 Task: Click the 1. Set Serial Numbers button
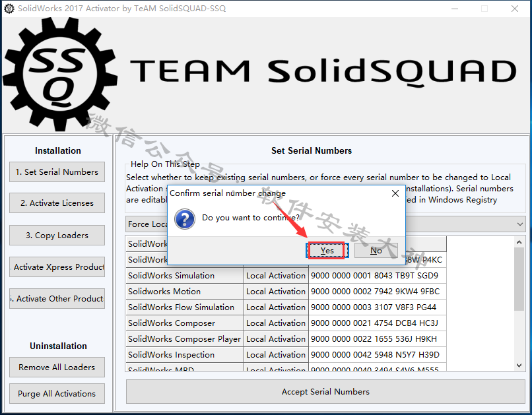pos(57,172)
